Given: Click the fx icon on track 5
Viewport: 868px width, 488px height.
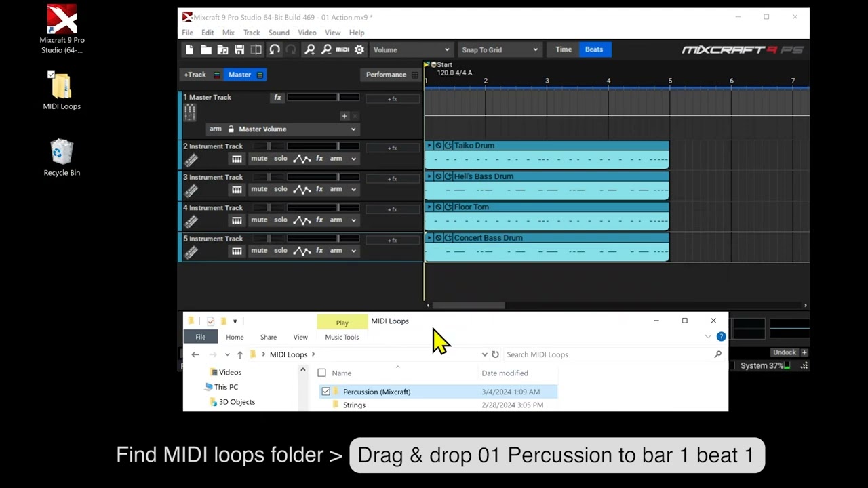Looking at the screenshot, I should pyautogui.click(x=319, y=251).
